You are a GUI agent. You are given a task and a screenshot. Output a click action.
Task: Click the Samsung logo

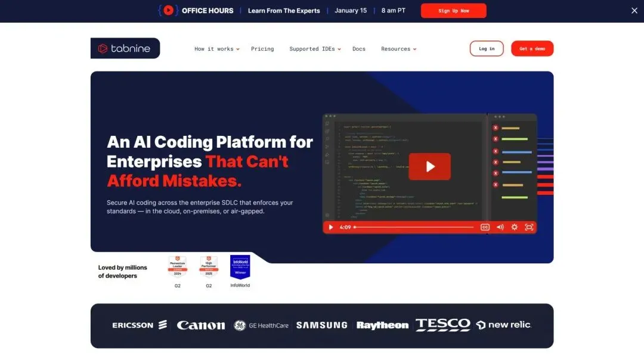pos(321,325)
